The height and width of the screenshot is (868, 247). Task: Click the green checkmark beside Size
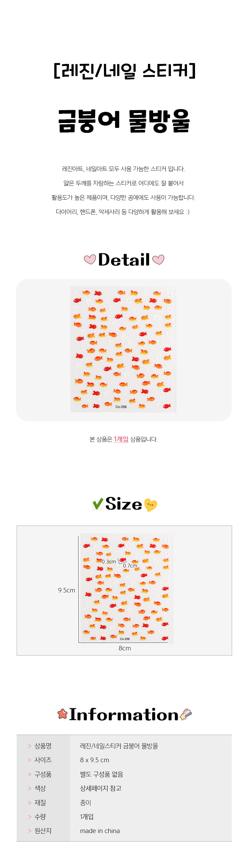click(x=98, y=504)
